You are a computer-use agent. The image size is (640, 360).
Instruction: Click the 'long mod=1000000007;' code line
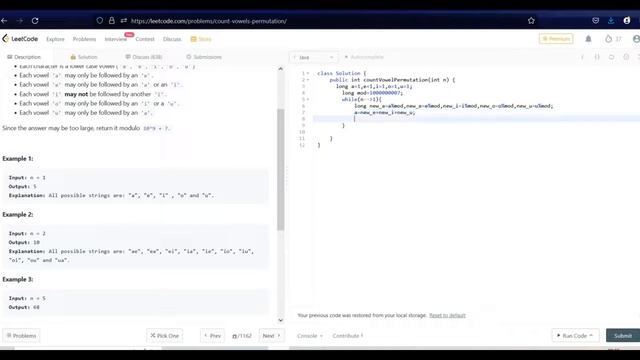(x=372, y=93)
